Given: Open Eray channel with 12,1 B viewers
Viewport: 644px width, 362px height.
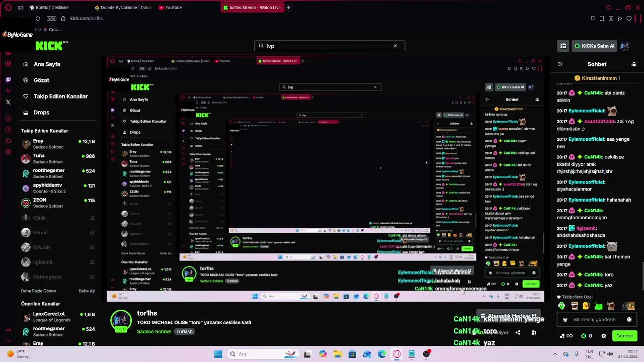Looking at the screenshot, I should [x=58, y=144].
